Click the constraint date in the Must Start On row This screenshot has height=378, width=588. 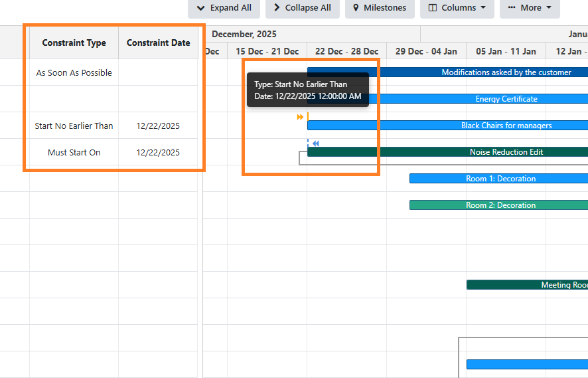click(x=158, y=152)
